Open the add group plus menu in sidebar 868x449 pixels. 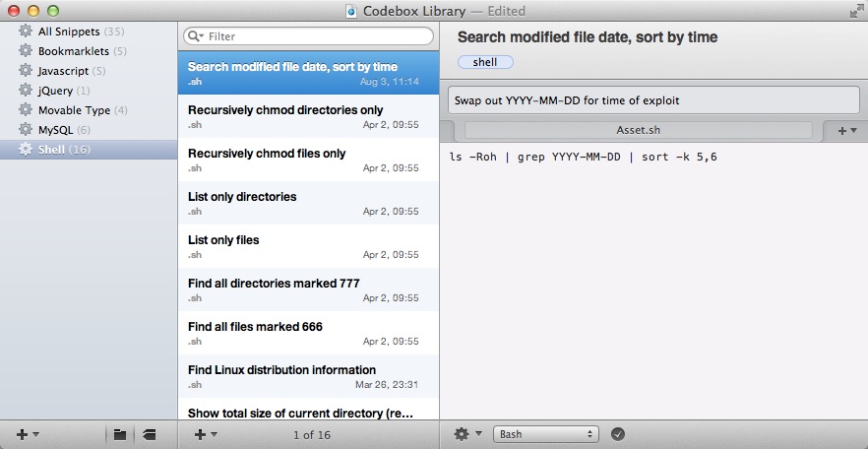coord(28,434)
